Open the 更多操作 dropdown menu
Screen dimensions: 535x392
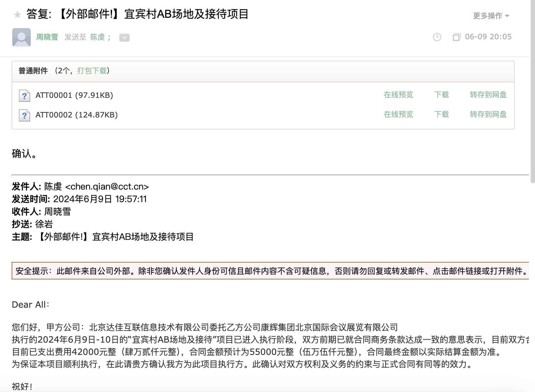(491, 16)
